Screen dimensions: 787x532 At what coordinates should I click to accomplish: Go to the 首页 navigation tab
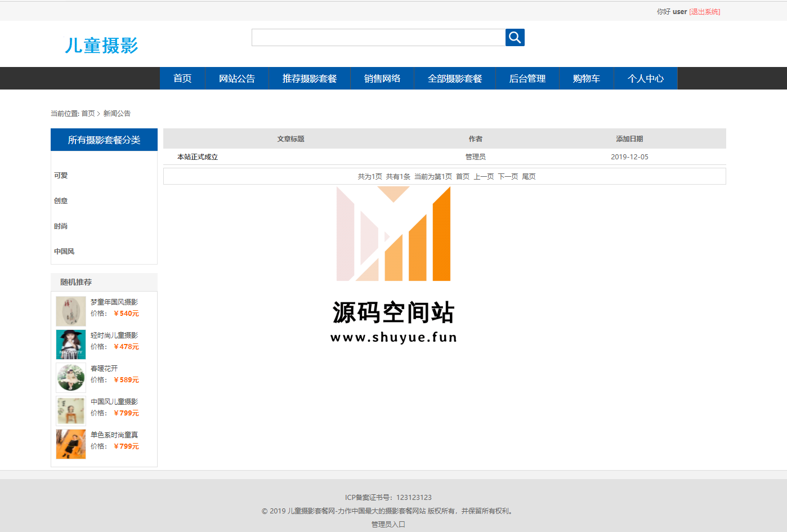pyautogui.click(x=182, y=78)
